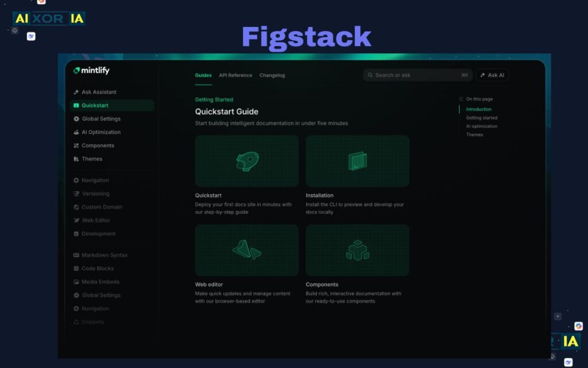The width and height of the screenshot is (588, 368).
Task: Select the Components puzzle icon
Action: (76, 145)
